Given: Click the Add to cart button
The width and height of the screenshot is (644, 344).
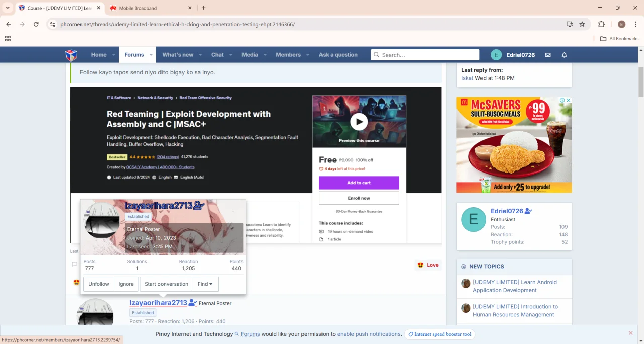Looking at the screenshot, I should pos(359,183).
